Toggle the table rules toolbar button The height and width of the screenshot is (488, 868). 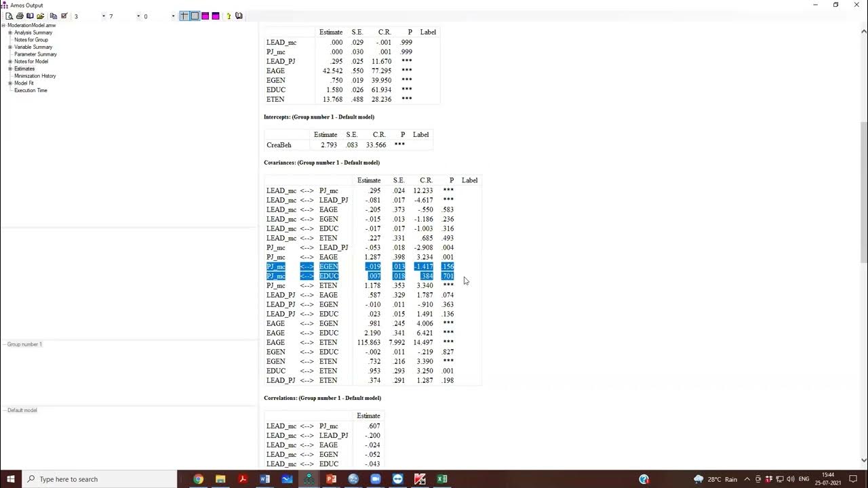click(x=184, y=16)
